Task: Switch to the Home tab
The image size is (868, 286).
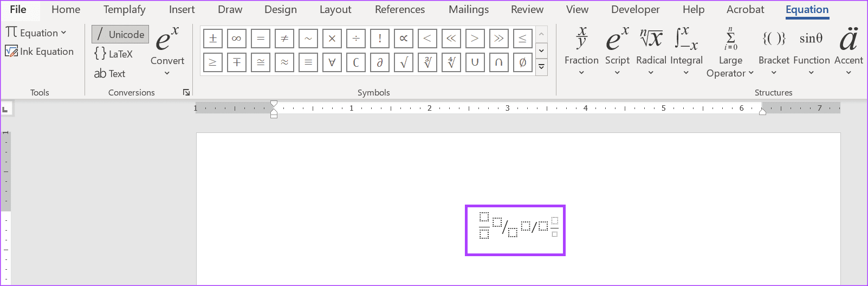Action: (x=66, y=9)
